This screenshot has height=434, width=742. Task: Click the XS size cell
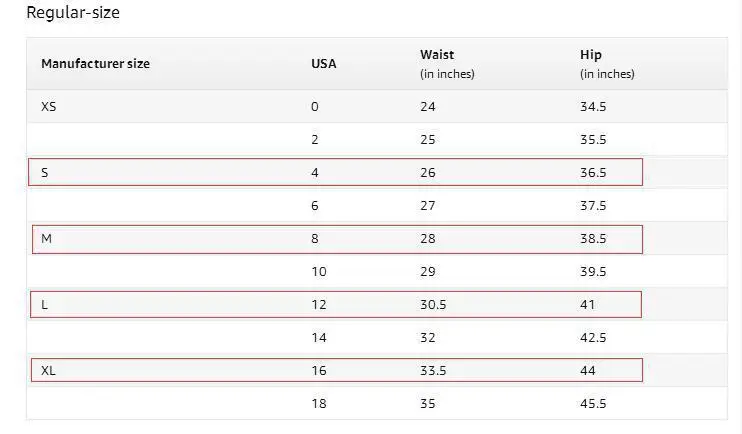49,106
